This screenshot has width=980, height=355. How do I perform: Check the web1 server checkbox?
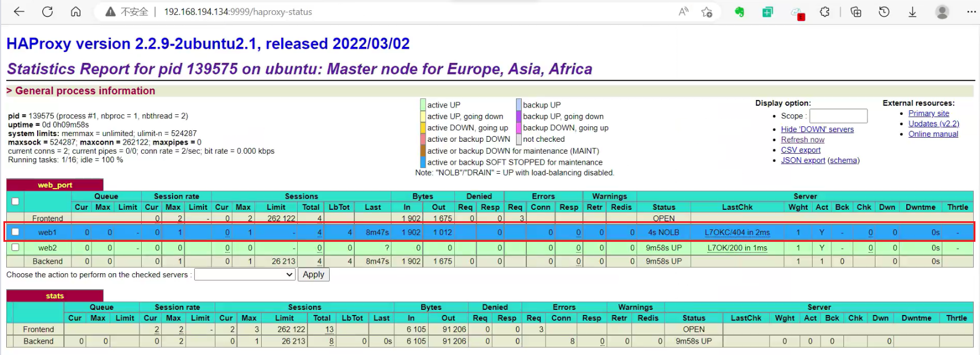tap(15, 232)
